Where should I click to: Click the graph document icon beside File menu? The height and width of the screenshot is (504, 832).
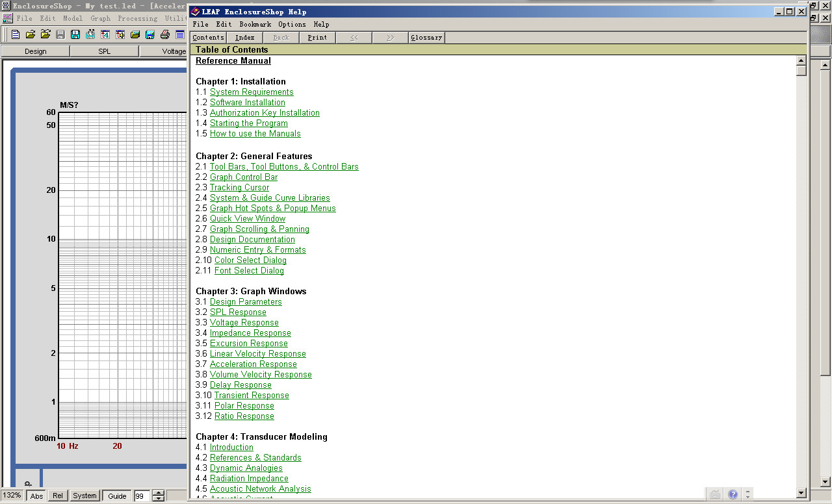8,18
